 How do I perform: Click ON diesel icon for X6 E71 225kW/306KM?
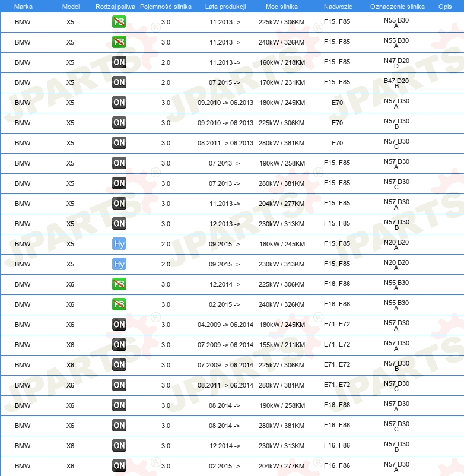tap(119, 365)
